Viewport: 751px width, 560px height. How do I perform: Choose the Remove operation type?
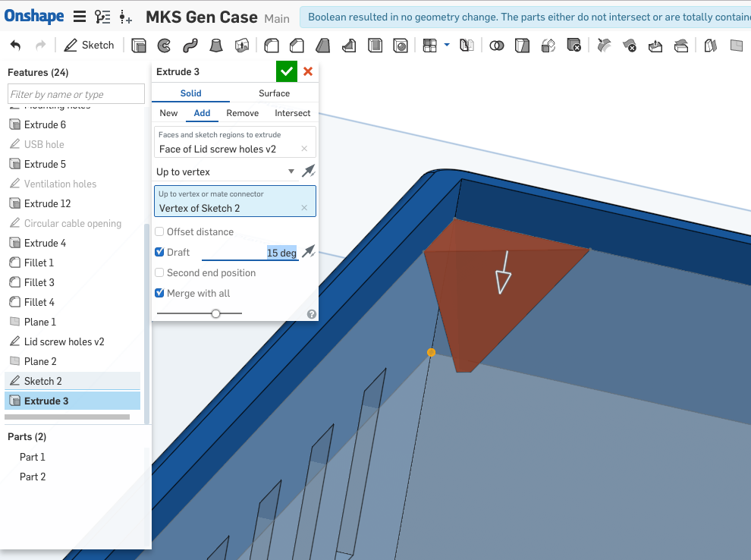pos(242,113)
